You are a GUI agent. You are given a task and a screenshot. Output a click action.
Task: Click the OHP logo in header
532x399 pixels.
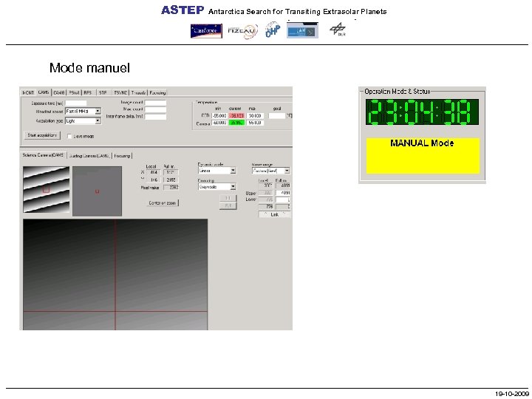(x=273, y=30)
